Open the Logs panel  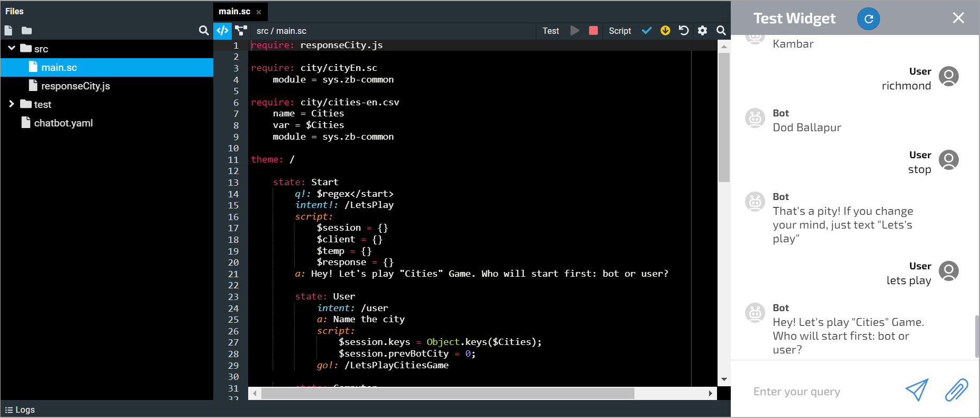[x=20, y=410]
